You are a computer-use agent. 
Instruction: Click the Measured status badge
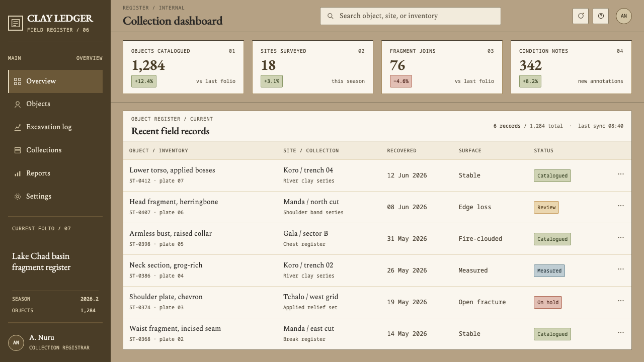pos(549,271)
